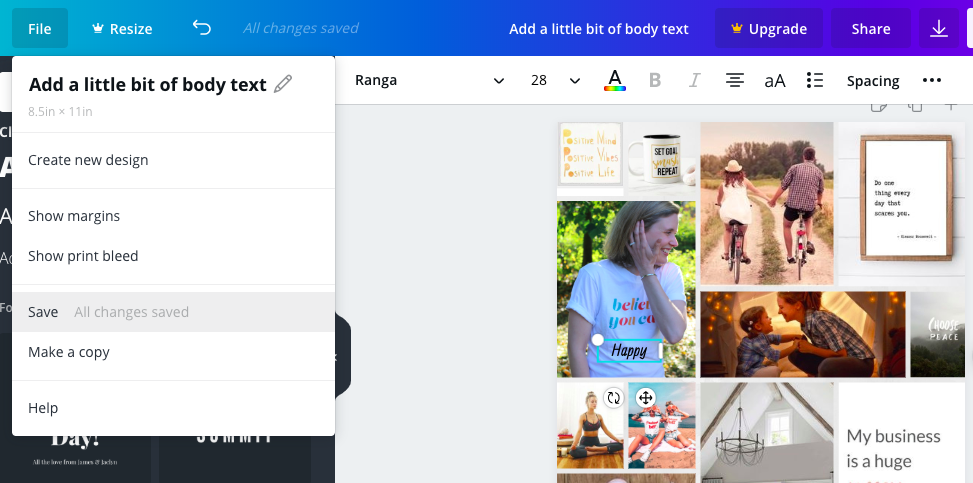Click the rotate handle on canvas
The width and height of the screenshot is (973, 483).
[613, 398]
